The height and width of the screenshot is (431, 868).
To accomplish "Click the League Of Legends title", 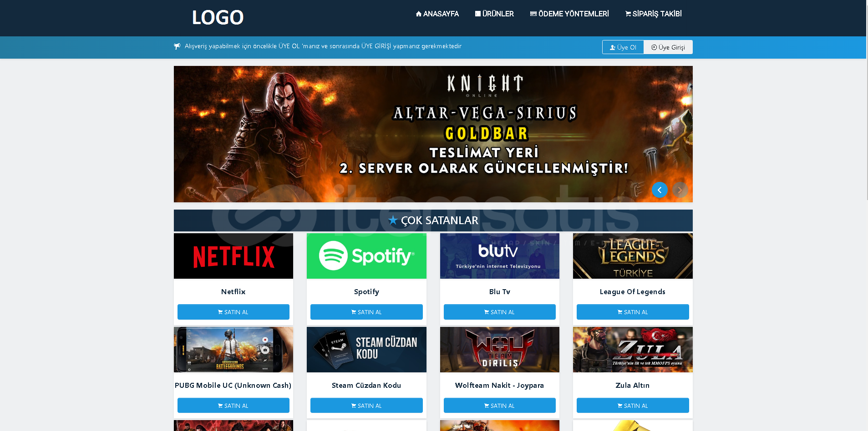I will point(633,292).
